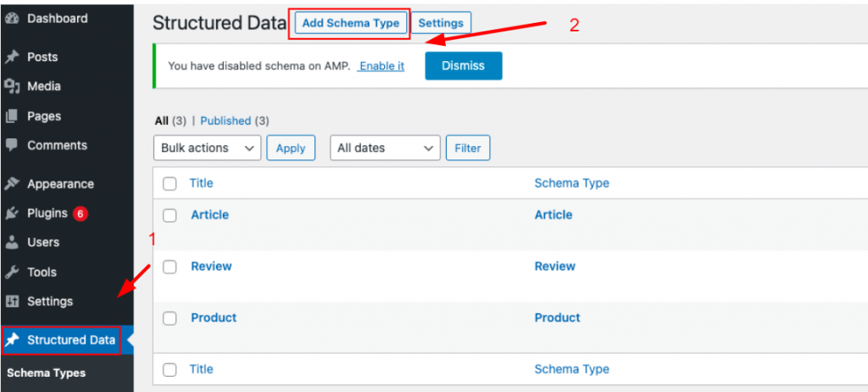868x392 pixels.
Task: Click the Filter button
Action: click(468, 148)
